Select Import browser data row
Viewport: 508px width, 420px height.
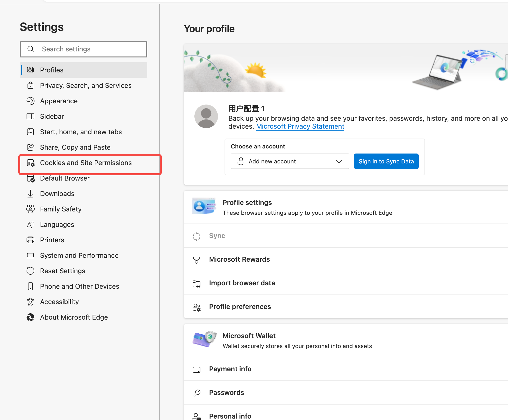(x=242, y=283)
